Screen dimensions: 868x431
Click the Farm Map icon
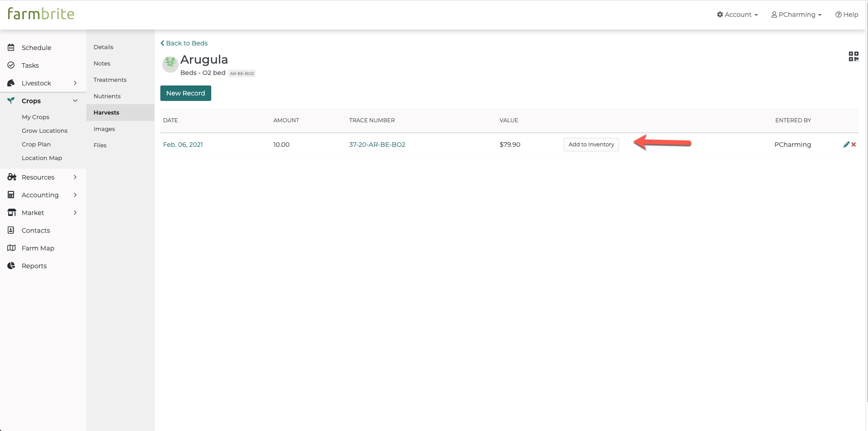tap(11, 248)
